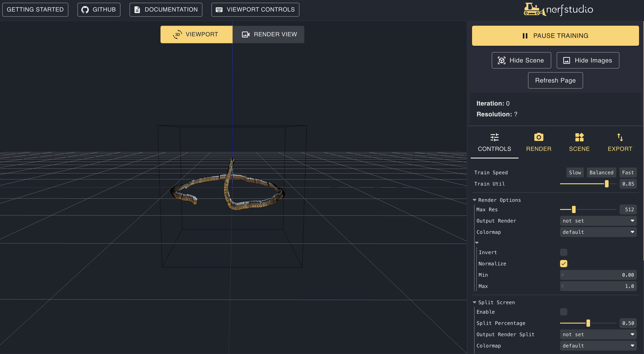The image size is (644, 354).
Task: Click the Pause Training button
Action: pyautogui.click(x=556, y=35)
